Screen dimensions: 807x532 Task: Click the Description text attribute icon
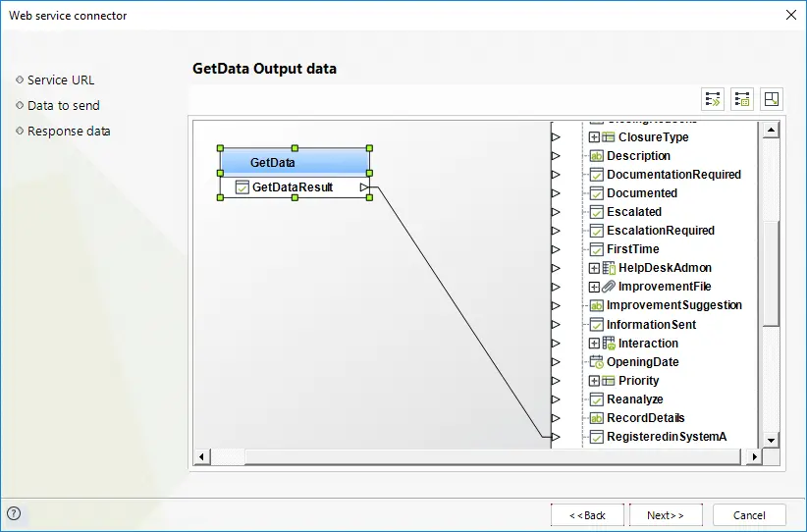(x=596, y=156)
